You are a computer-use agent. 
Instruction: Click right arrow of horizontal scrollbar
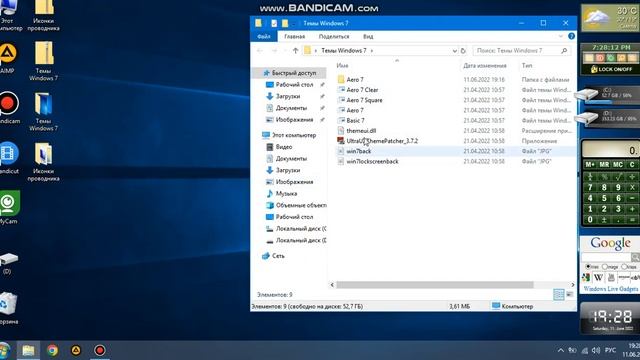572,284
